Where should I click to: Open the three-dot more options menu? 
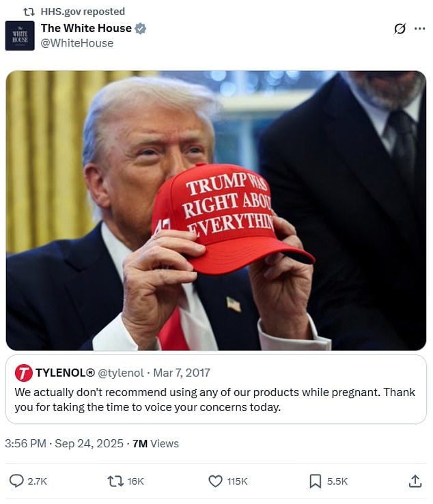(x=420, y=29)
